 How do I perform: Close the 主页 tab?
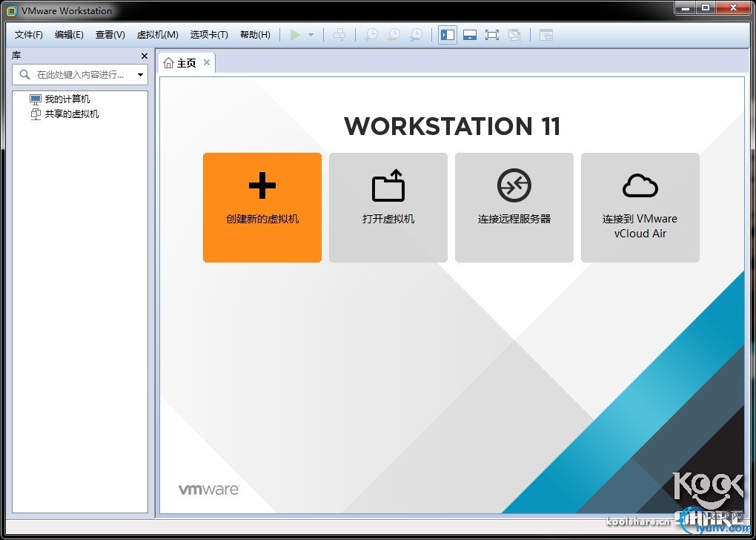[x=207, y=62]
